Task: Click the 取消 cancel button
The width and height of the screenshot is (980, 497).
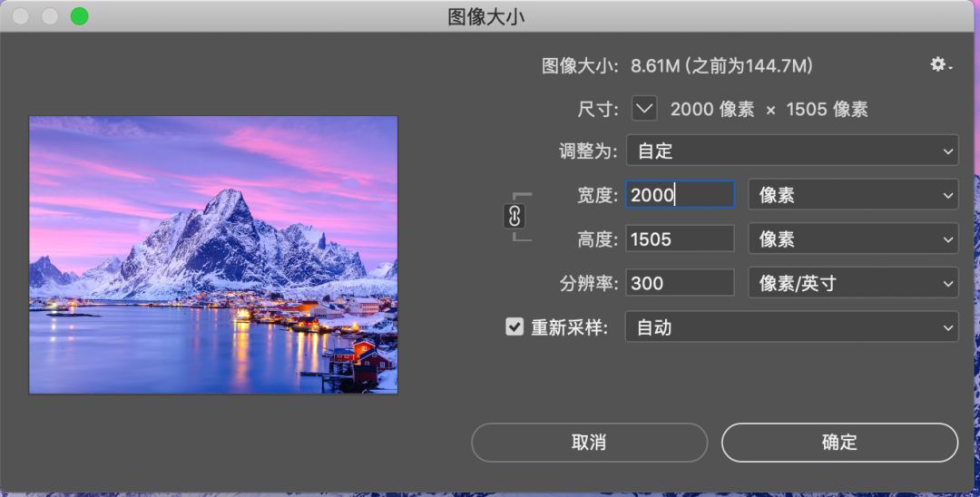Action: [x=590, y=442]
